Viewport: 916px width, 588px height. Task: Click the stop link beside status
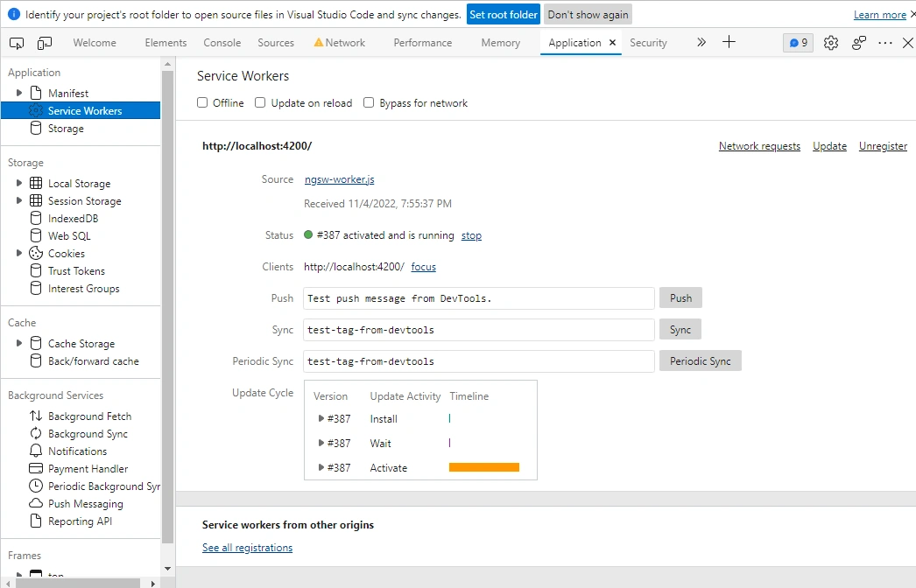471,235
